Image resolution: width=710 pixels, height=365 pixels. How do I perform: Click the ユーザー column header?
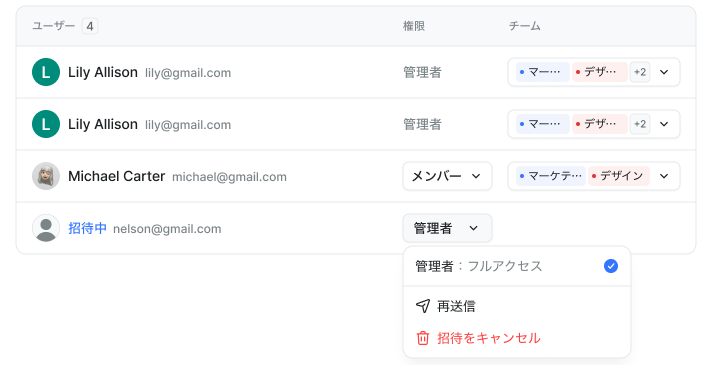click(53, 26)
